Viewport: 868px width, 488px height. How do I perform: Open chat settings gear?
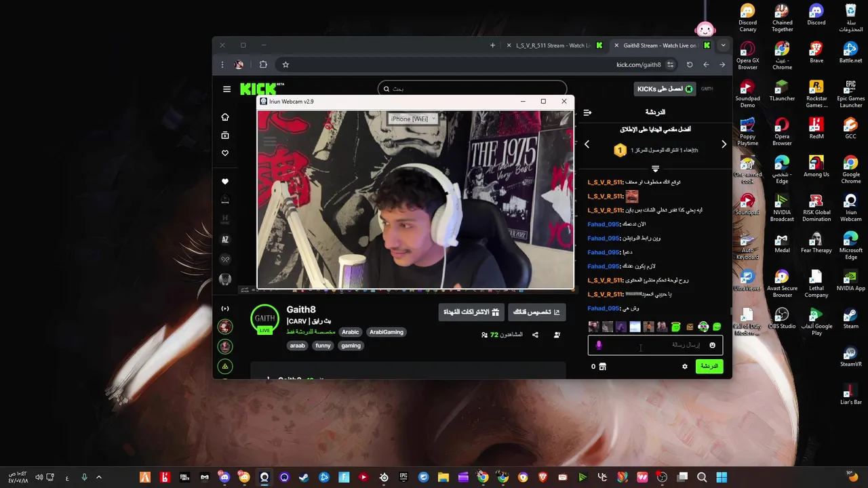click(685, 367)
